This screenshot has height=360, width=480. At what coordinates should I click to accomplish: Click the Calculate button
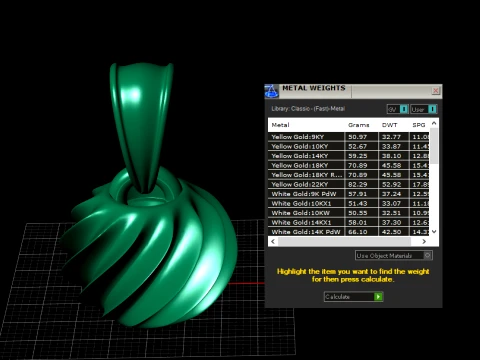point(353,297)
